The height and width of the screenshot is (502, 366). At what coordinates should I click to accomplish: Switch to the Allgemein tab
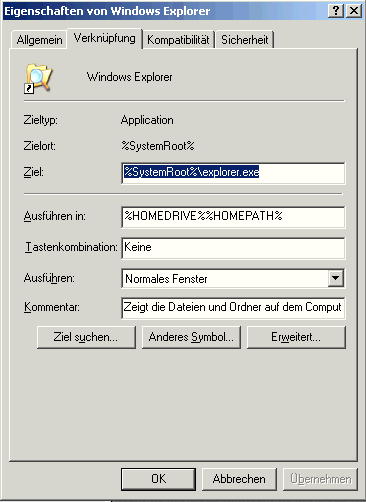pyautogui.click(x=39, y=40)
